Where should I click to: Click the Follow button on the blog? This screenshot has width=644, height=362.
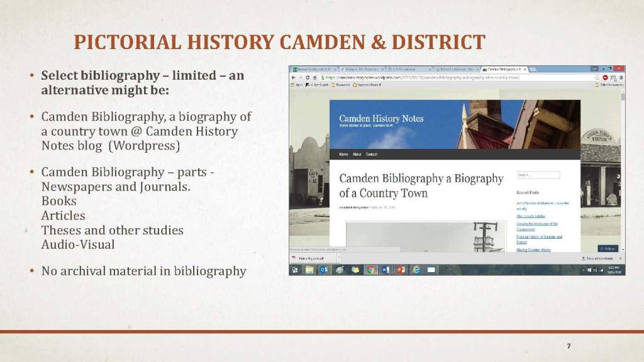coord(608,248)
